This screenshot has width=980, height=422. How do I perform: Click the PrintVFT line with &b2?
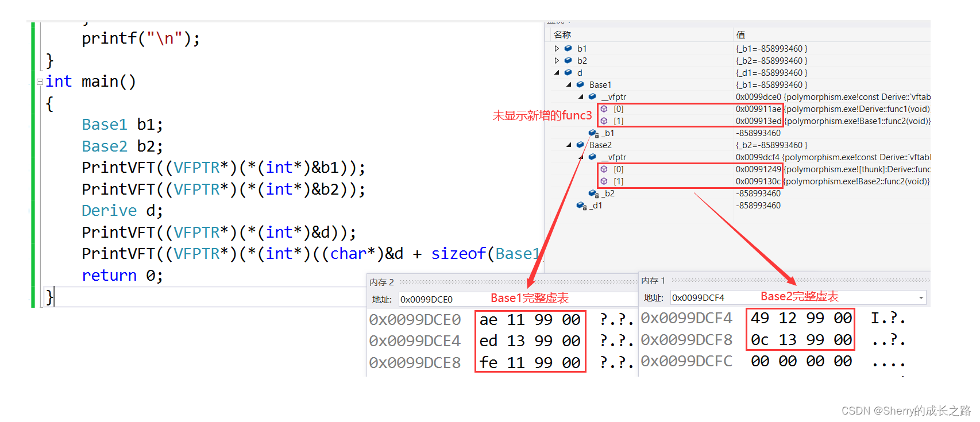(223, 189)
